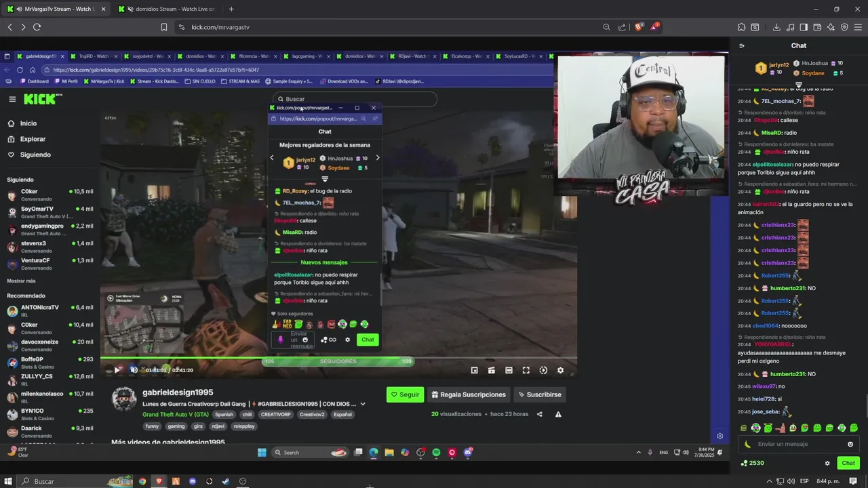Open Brave Leo AI sparkle icon

click(x=831, y=27)
